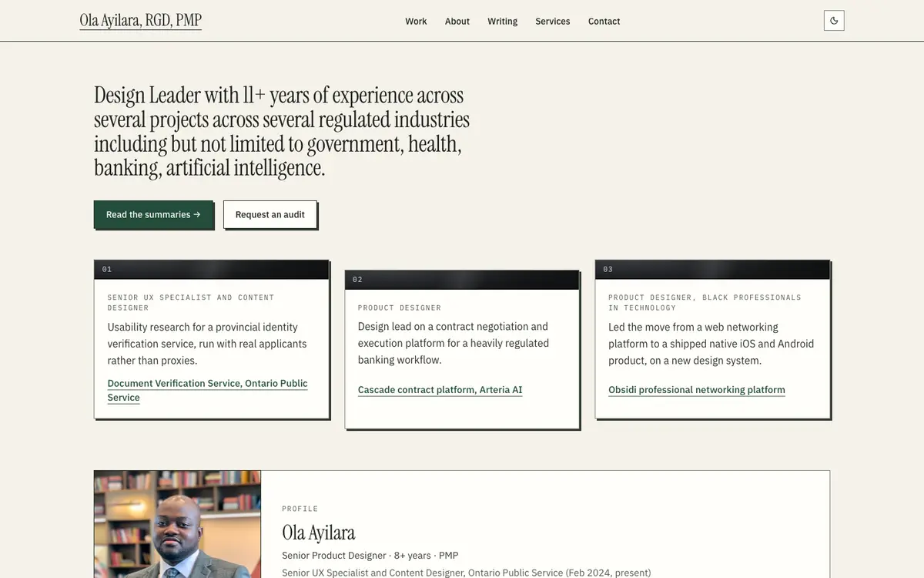Click 'Senior UX Specialist and Content Designer' card label

point(190,302)
